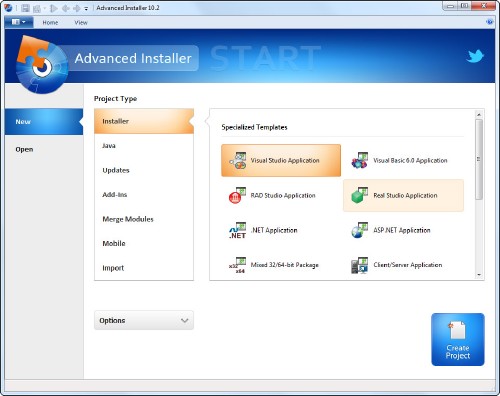Open the application menu dropdown button
The image size is (500, 396).
click(x=19, y=22)
